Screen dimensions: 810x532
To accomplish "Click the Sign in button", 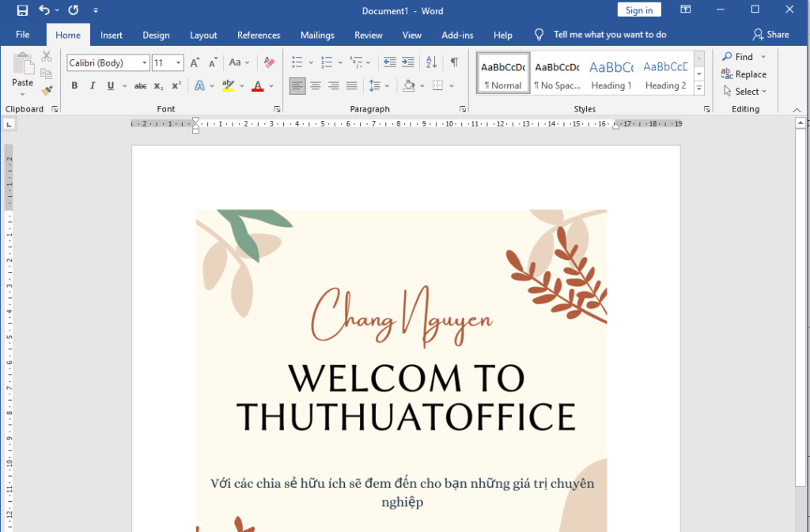I will 638,9.
